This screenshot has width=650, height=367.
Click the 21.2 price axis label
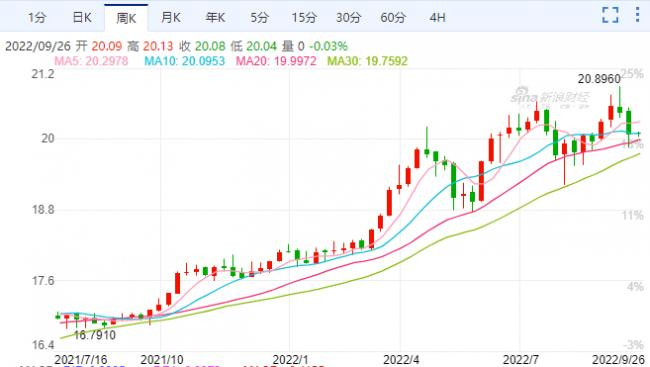click(43, 74)
